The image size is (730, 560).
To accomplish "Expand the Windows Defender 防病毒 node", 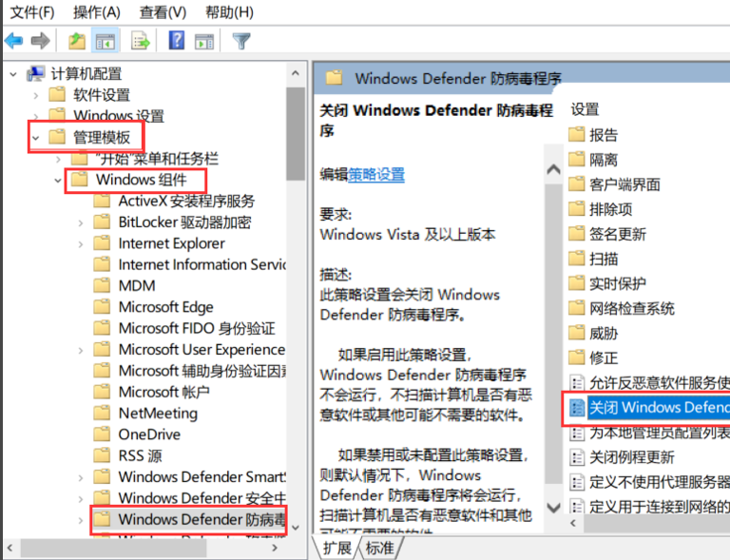I will [81, 520].
